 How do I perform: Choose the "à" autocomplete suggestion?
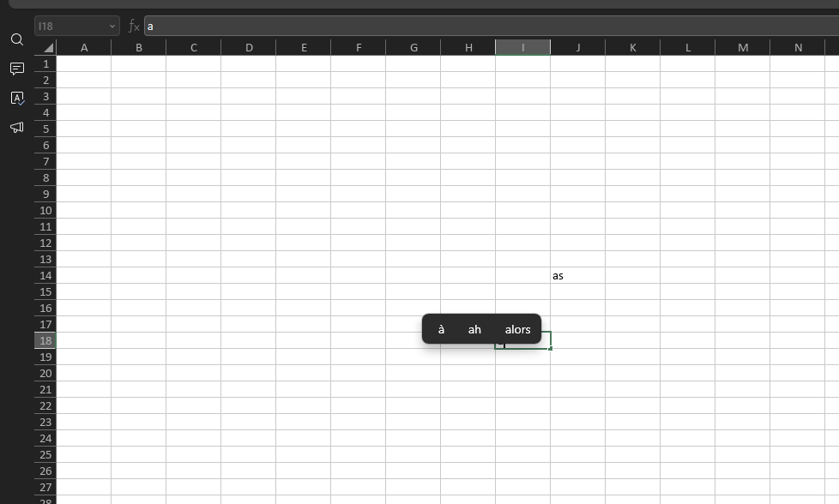441,329
